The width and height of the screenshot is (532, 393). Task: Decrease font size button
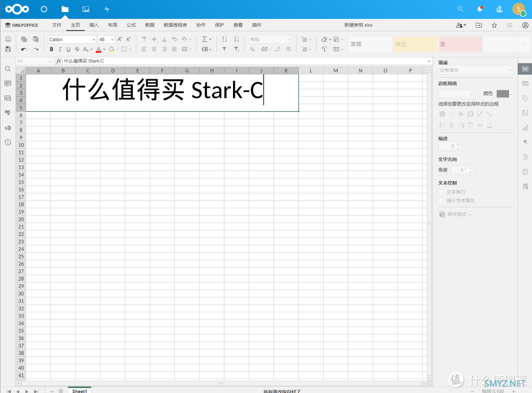click(x=128, y=39)
